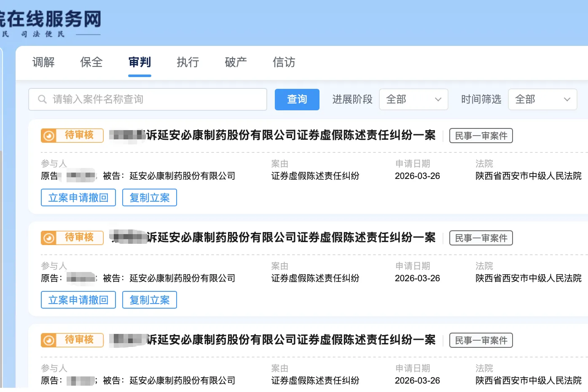The height and width of the screenshot is (392, 588).
Task: Click 立案申请撤回 on the first case
Action: (x=78, y=197)
